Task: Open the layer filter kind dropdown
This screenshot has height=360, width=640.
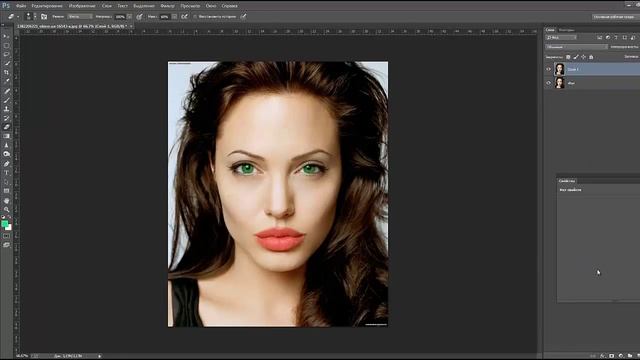Action: [561, 38]
